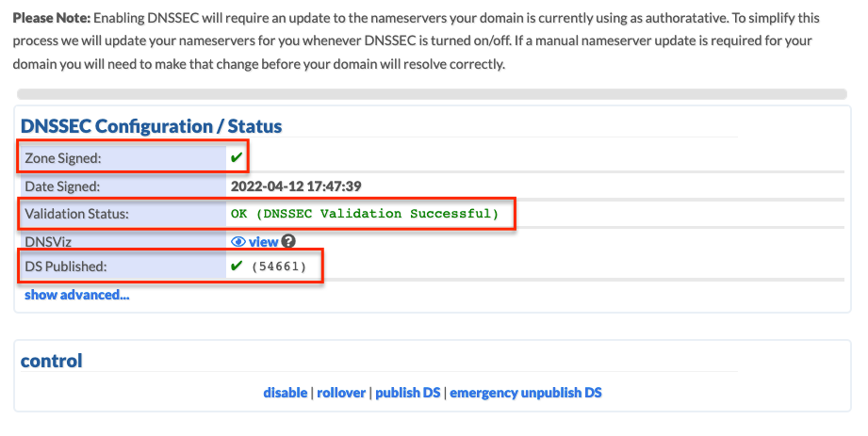Click the DNSViz row label

click(48, 242)
